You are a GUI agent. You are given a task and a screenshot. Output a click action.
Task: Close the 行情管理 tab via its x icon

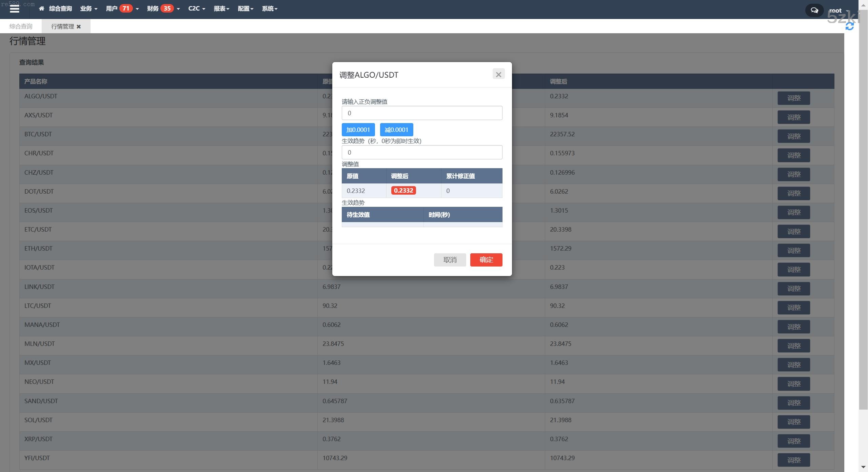coord(79,26)
